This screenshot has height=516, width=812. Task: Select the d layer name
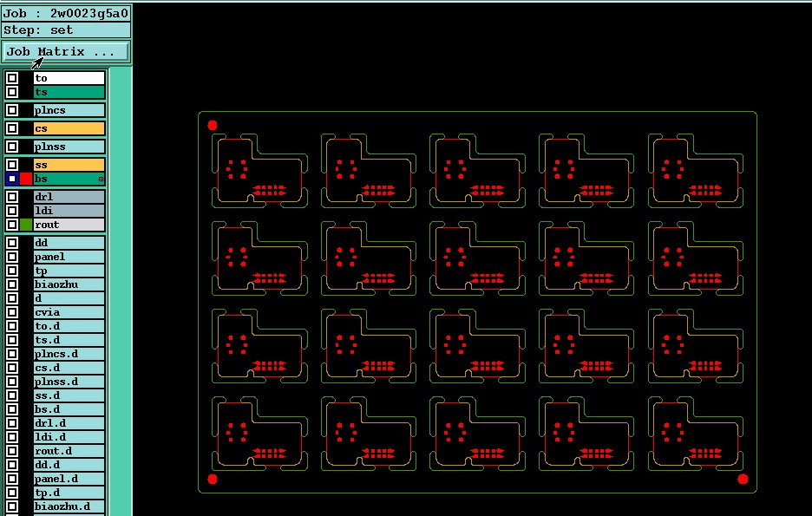69,298
